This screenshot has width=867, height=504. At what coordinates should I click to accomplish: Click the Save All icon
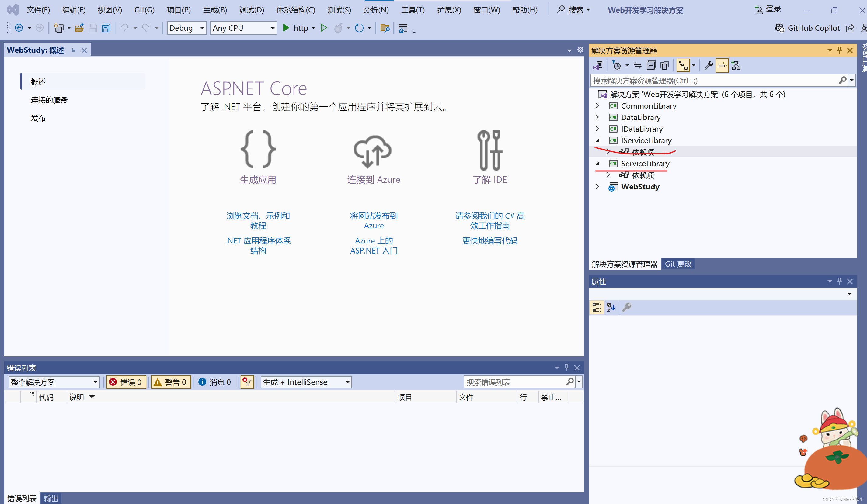click(x=106, y=28)
